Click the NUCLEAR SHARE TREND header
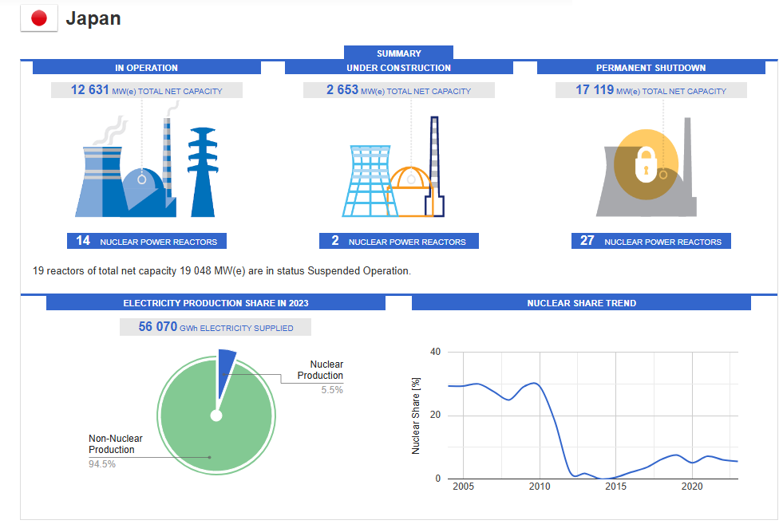This screenshot has width=783, height=532. [581, 303]
